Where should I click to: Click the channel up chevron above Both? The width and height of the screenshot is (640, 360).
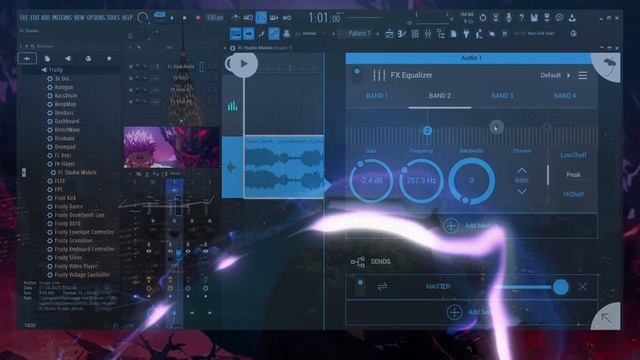[522, 170]
